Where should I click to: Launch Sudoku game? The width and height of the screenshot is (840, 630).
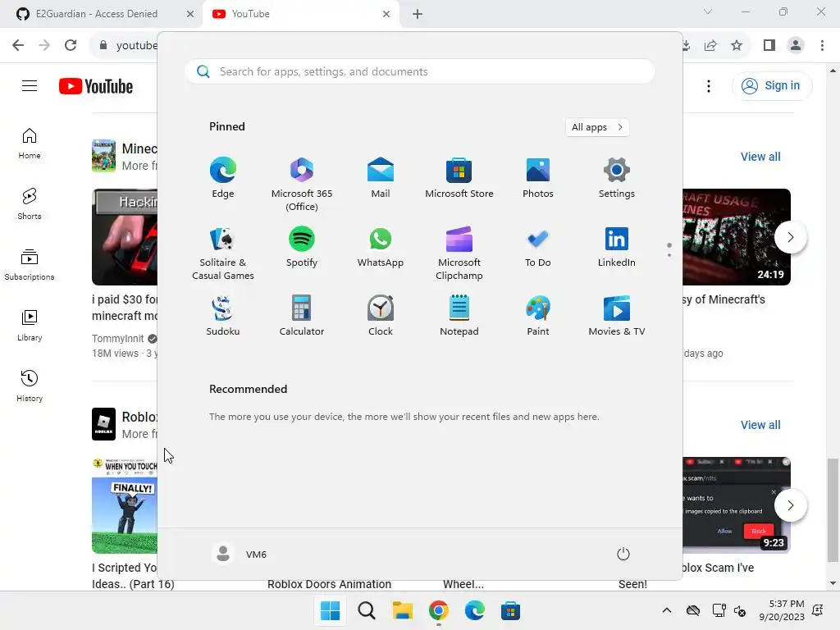click(223, 316)
